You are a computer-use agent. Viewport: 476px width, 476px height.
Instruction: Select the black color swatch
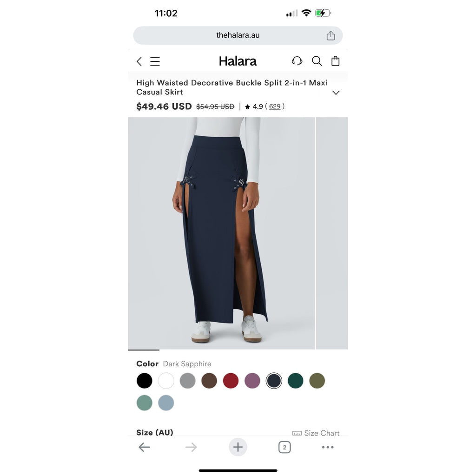[144, 381]
